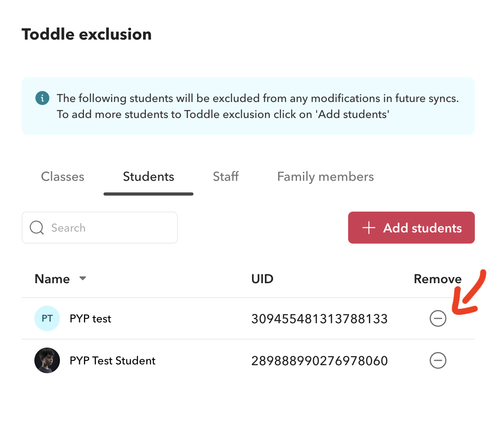Switch to the Students tab
Viewport: 494px width, 448px height.
[148, 176]
